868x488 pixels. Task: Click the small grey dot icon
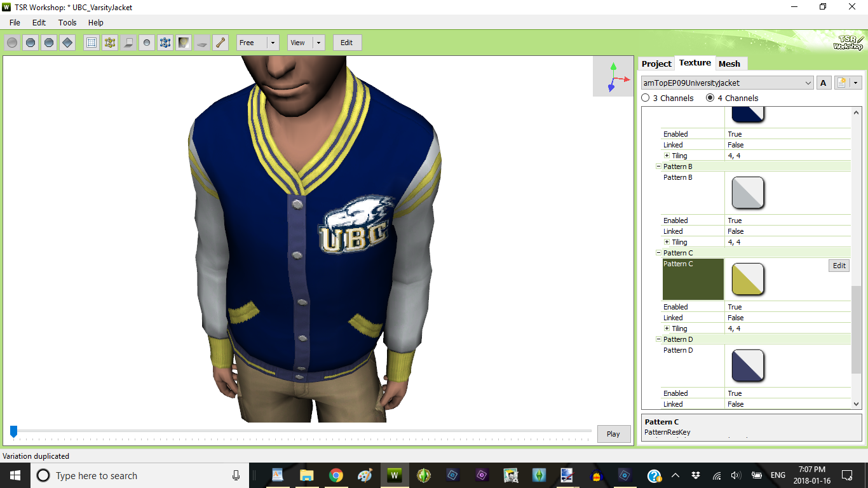pyautogui.click(x=147, y=43)
